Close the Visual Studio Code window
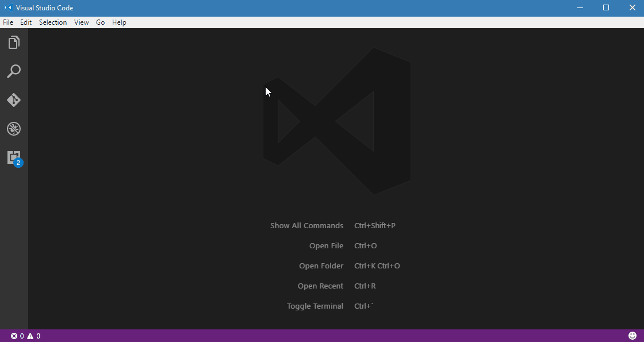The image size is (644, 342). [x=632, y=7]
